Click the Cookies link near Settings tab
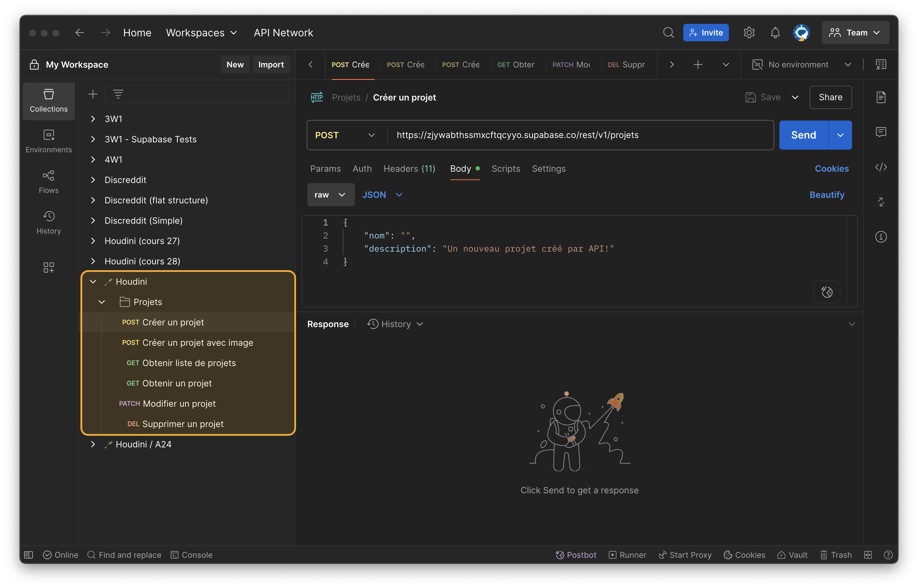Screen dimensions: 918x588 (x=831, y=168)
